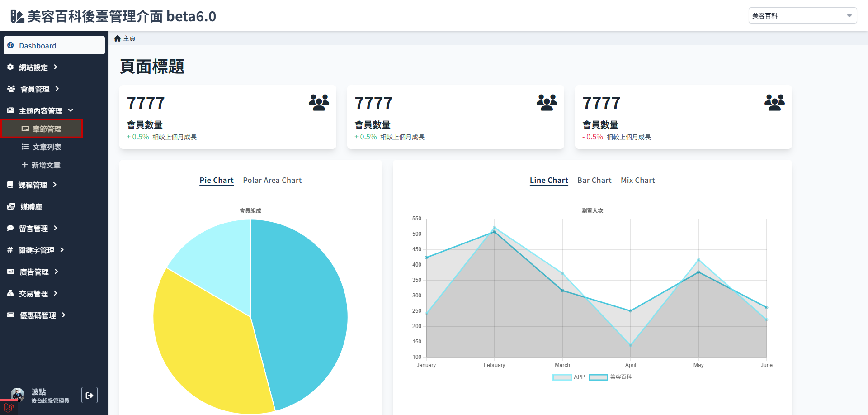Click the plus icon beside 新增文章
The width and height of the screenshot is (868, 415).
(x=25, y=165)
